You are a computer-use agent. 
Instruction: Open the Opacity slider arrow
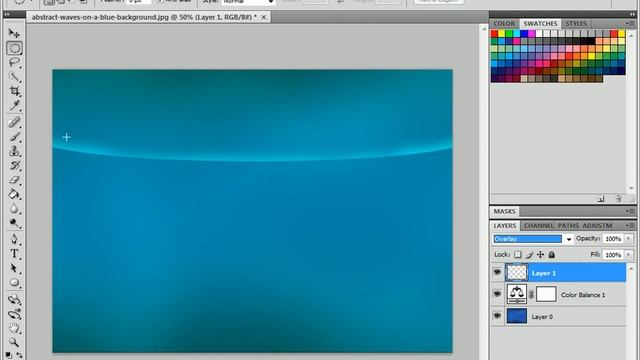pos(629,239)
